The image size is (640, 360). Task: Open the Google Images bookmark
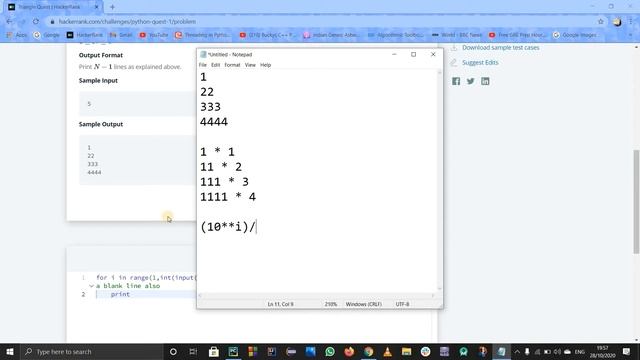point(575,35)
